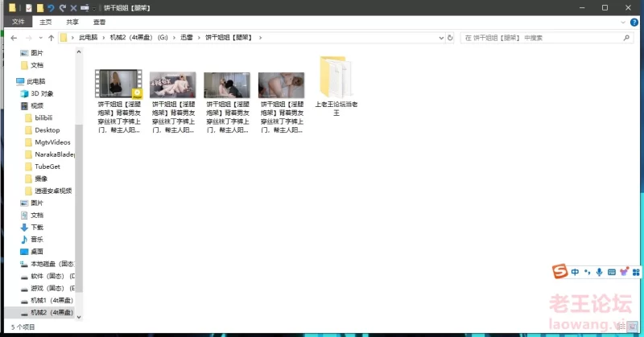Open the 文件 ribbon tab
The width and height of the screenshot is (644, 337).
click(18, 22)
